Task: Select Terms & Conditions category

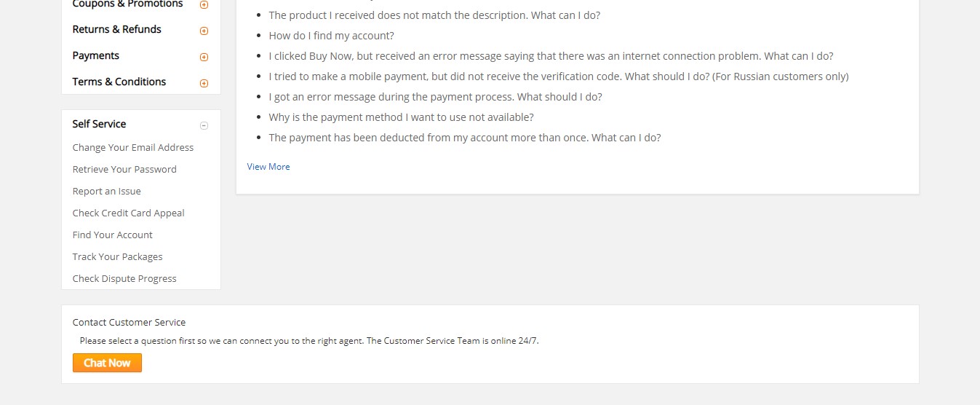Action: [x=119, y=82]
